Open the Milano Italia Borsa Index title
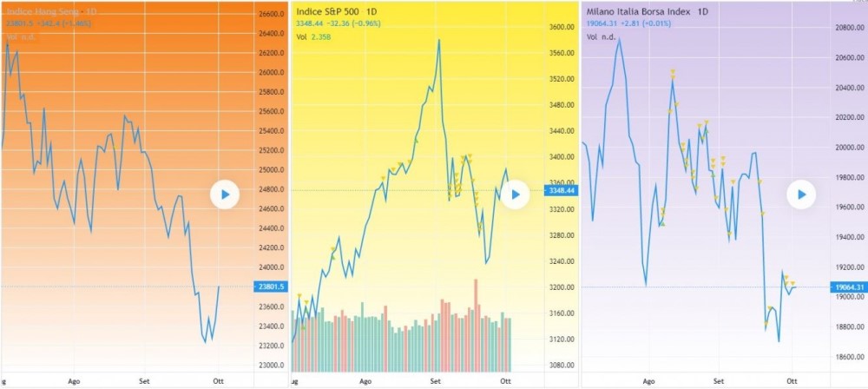This screenshot has width=868, height=389. click(x=635, y=12)
